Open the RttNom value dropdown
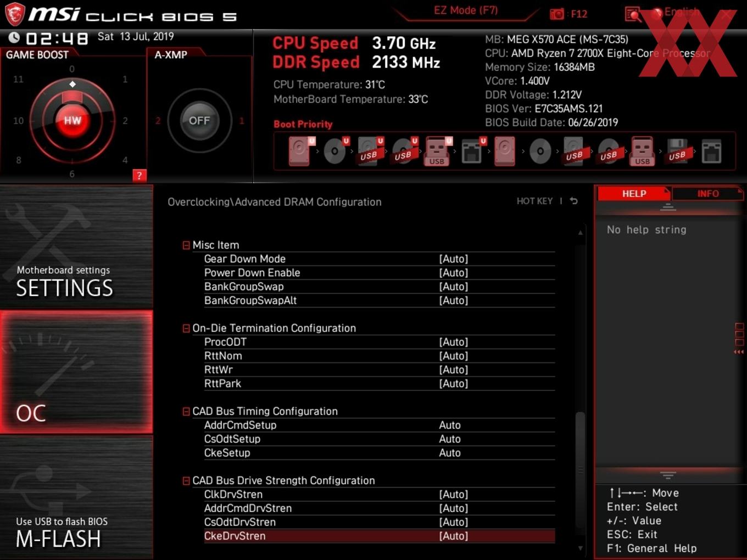The width and height of the screenshot is (747, 560). tap(454, 356)
